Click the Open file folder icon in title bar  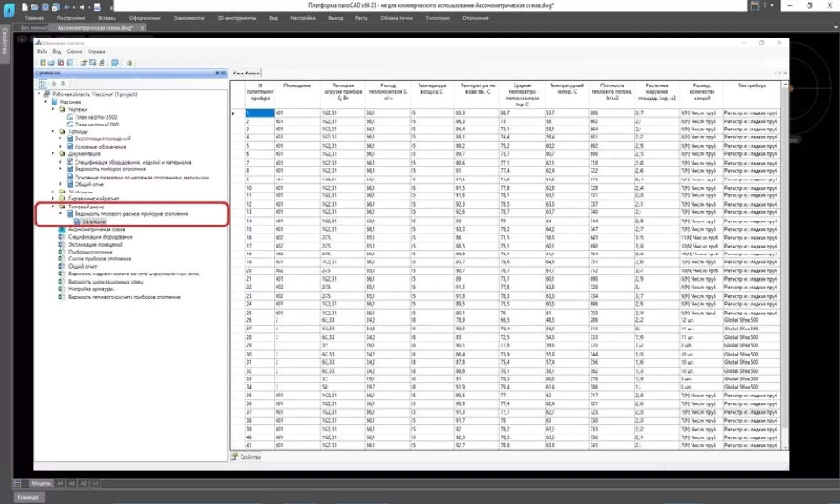click(35, 7)
